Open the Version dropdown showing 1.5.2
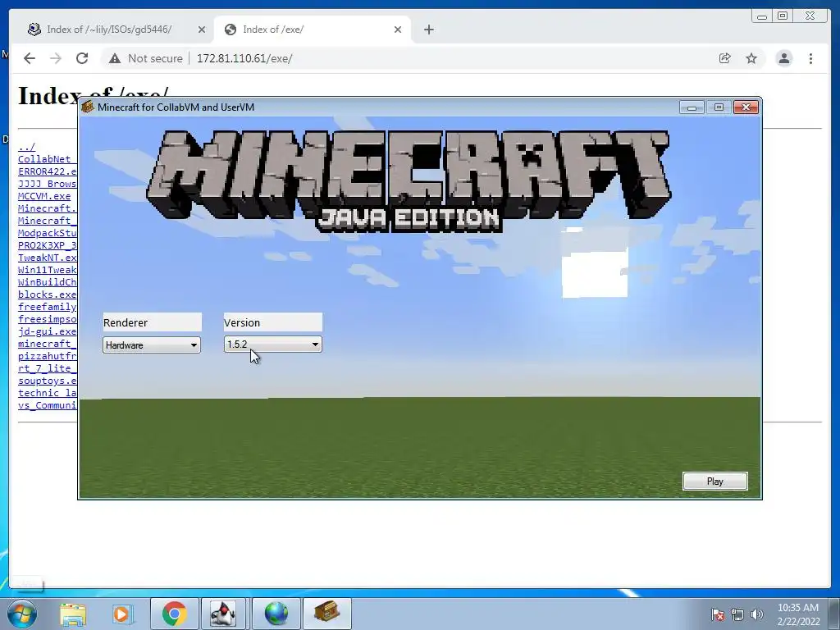 pyautogui.click(x=272, y=345)
